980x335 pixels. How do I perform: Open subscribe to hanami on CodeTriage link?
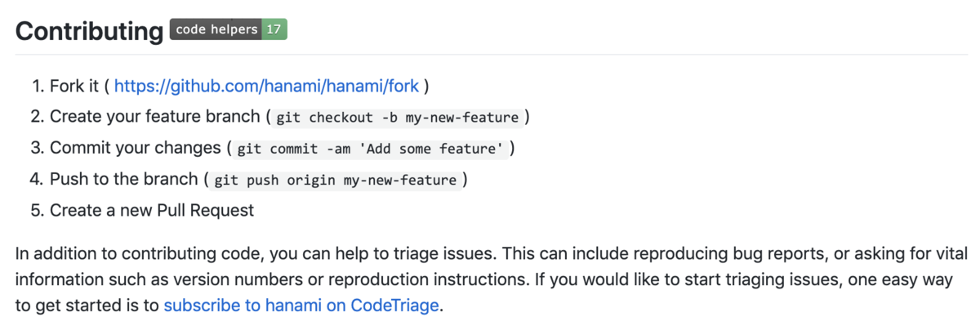(x=301, y=307)
